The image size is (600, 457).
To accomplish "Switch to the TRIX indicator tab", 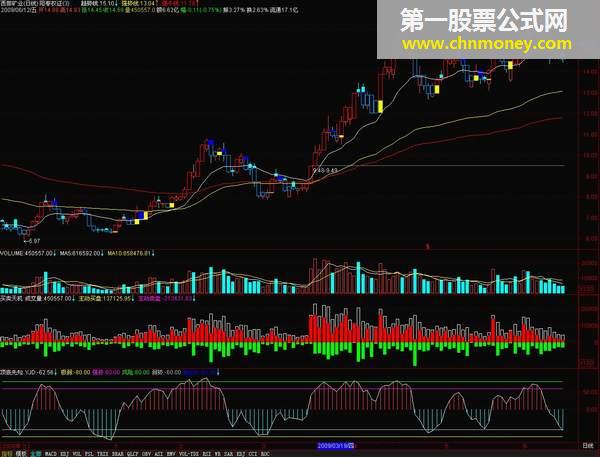I will (x=103, y=454).
